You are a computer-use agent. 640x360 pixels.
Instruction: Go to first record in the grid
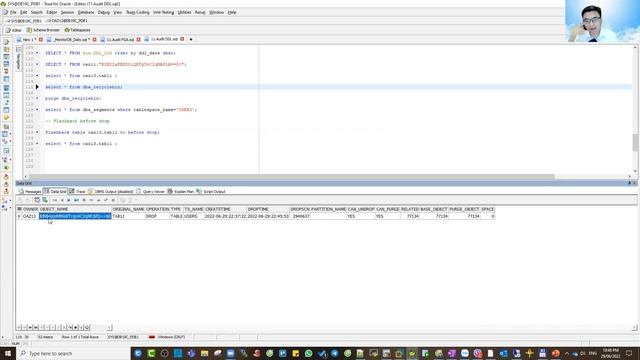coord(55,200)
